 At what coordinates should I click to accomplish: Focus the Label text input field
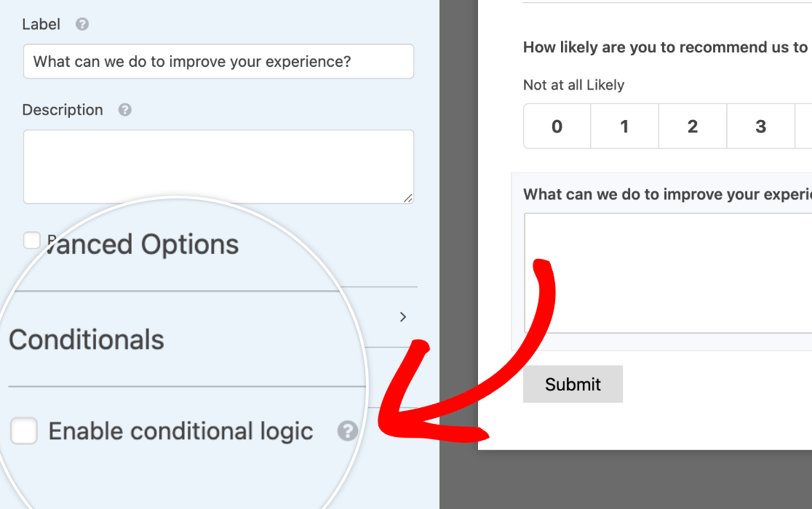(218, 62)
